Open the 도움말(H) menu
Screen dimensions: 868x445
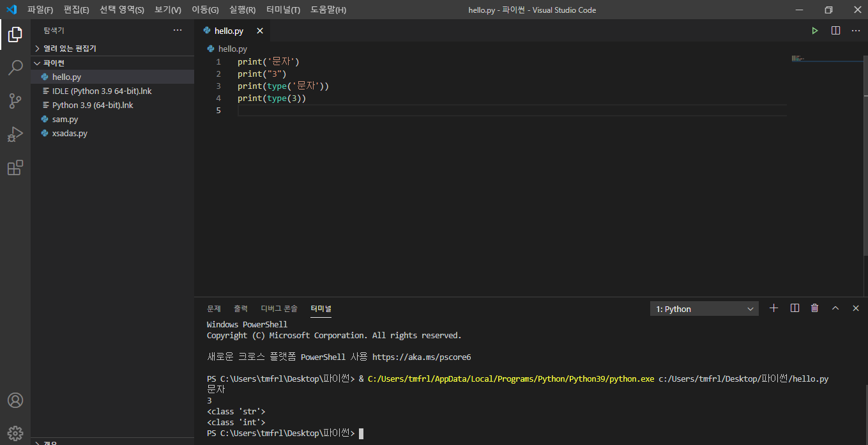point(328,10)
